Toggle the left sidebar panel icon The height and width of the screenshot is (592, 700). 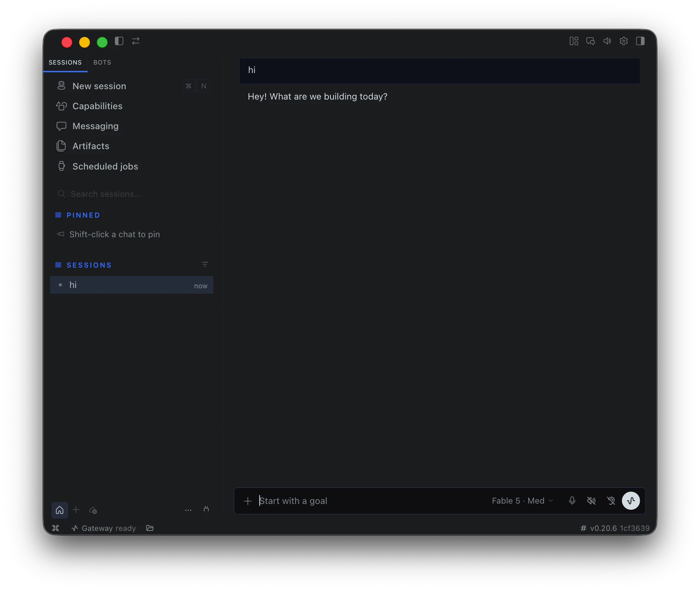119,41
